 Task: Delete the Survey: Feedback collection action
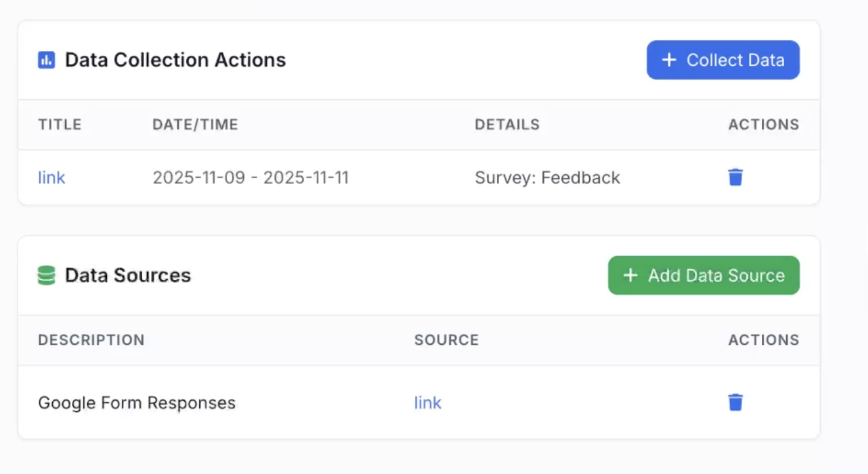[x=735, y=177]
